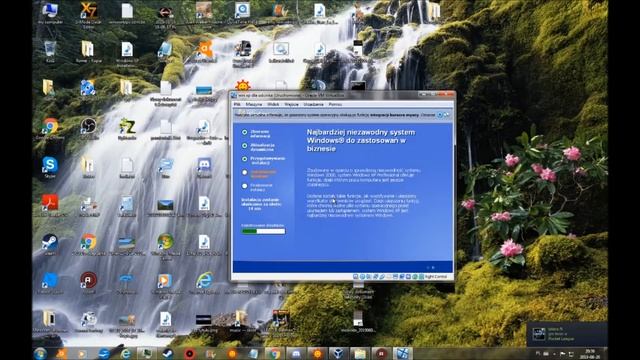Click the first completed setup step bullet
The image size is (640, 360).
click(x=244, y=132)
